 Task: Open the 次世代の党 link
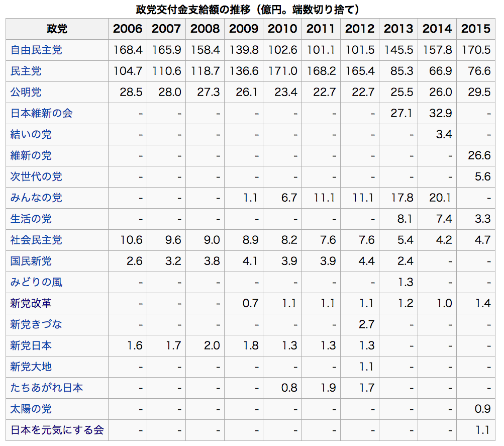tap(36, 176)
